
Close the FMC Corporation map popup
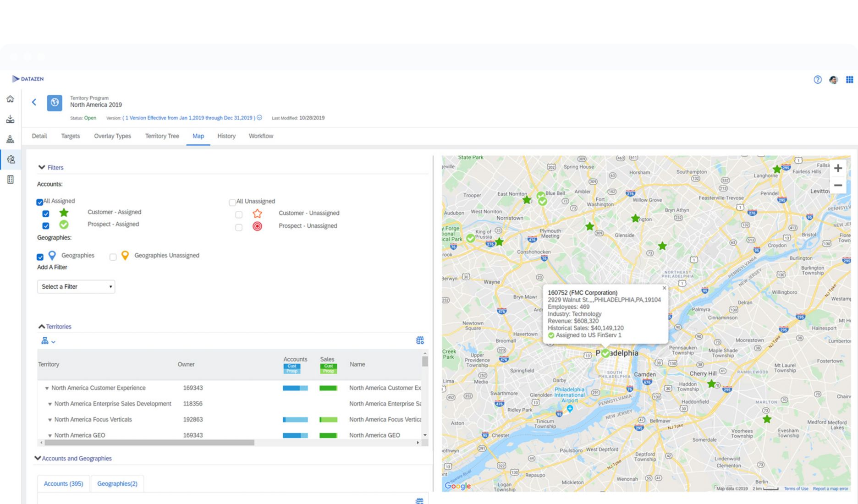[664, 288]
